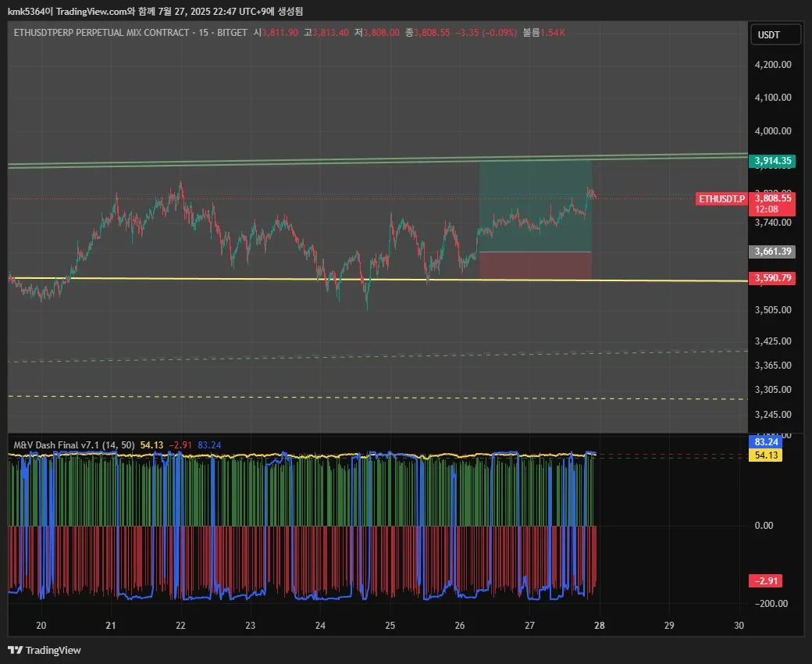Click the 3,365.00 price axis label
812x664 pixels.
[x=773, y=366]
